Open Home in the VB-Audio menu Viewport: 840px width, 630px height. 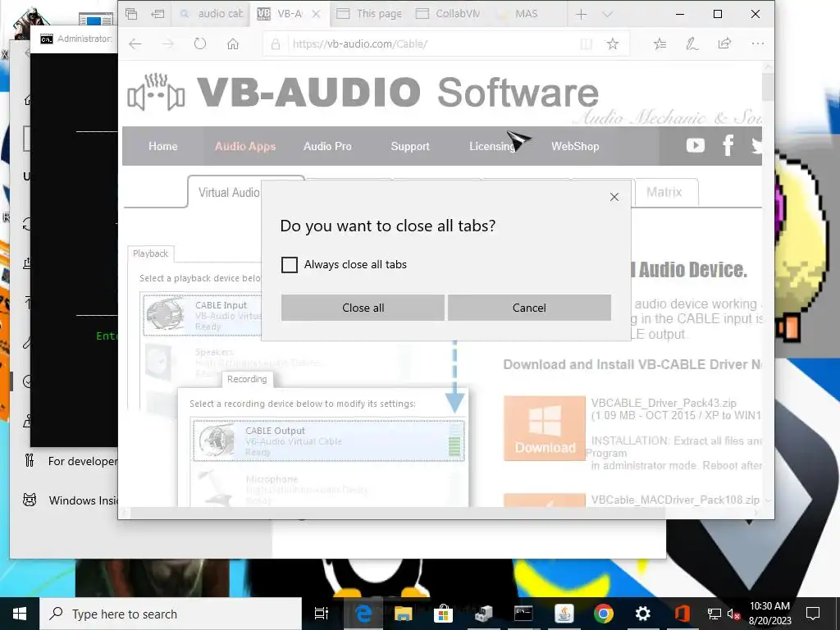(163, 146)
